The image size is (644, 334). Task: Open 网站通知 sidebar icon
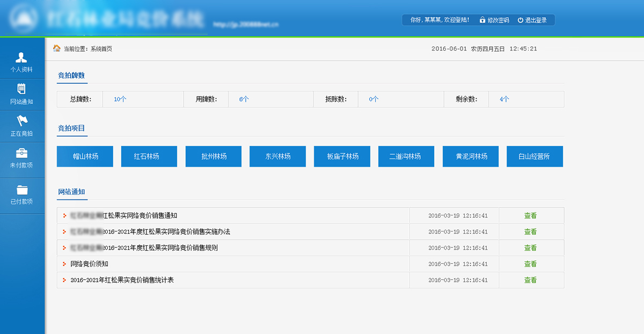[x=22, y=89]
